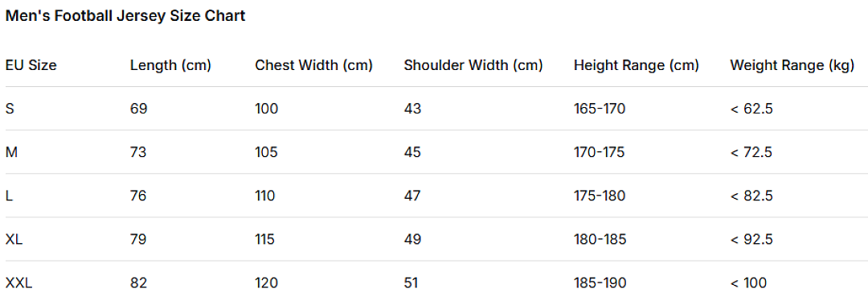Click the XL size row label
The image size is (868, 301).
(x=14, y=240)
